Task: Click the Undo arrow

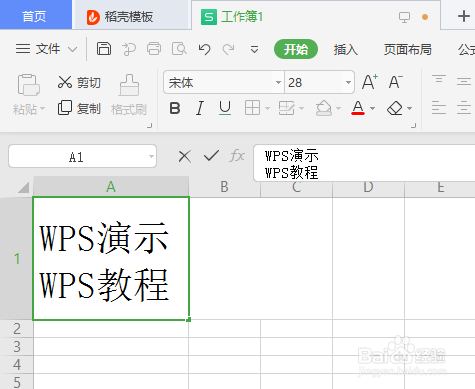Action: [x=204, y=49]
